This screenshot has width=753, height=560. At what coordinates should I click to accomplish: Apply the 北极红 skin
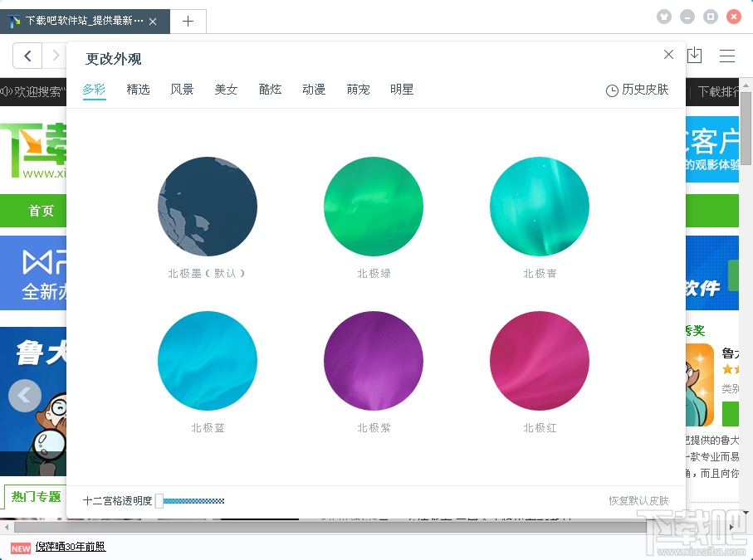(539, 361)
